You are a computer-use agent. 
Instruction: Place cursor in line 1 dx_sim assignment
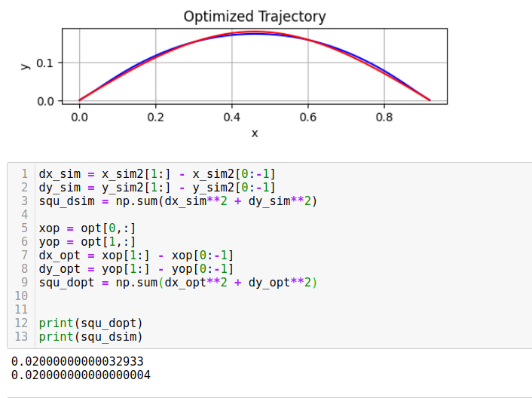point(157,174)
